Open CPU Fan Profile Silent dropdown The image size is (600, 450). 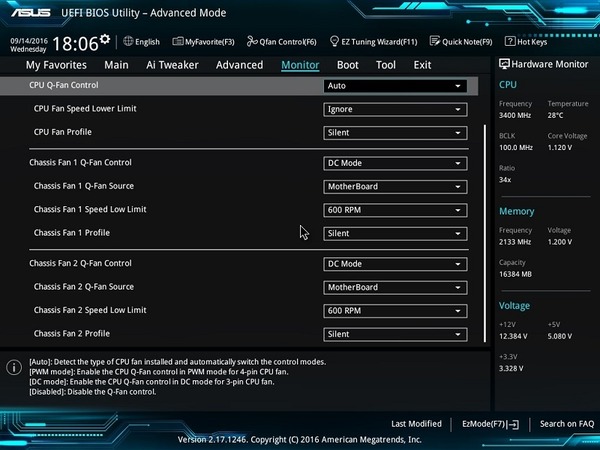(396, 133)
